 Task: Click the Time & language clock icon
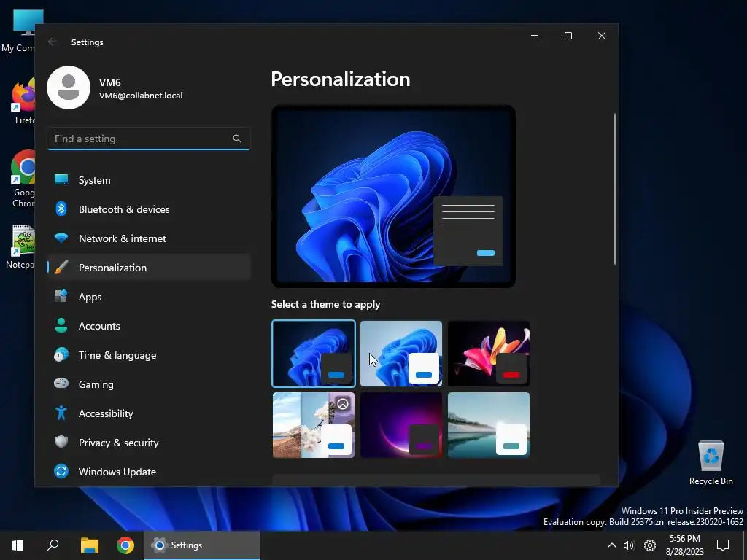[61, 355]
